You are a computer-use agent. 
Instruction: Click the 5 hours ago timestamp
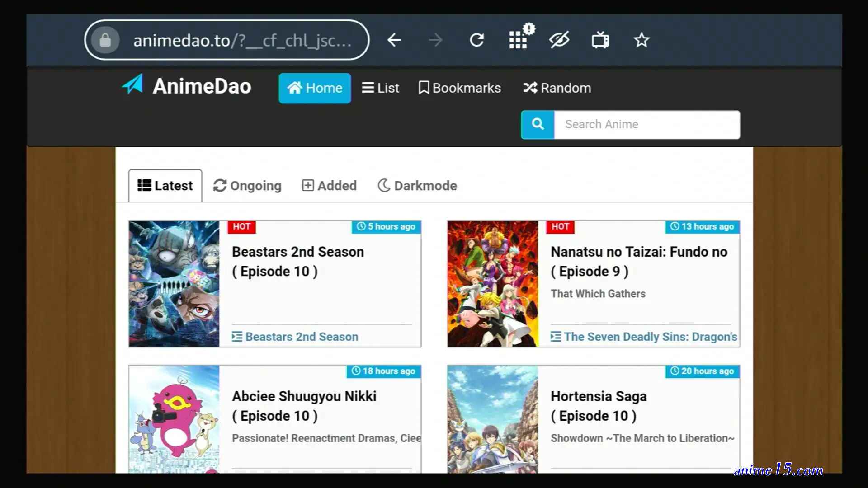(387, 227)
